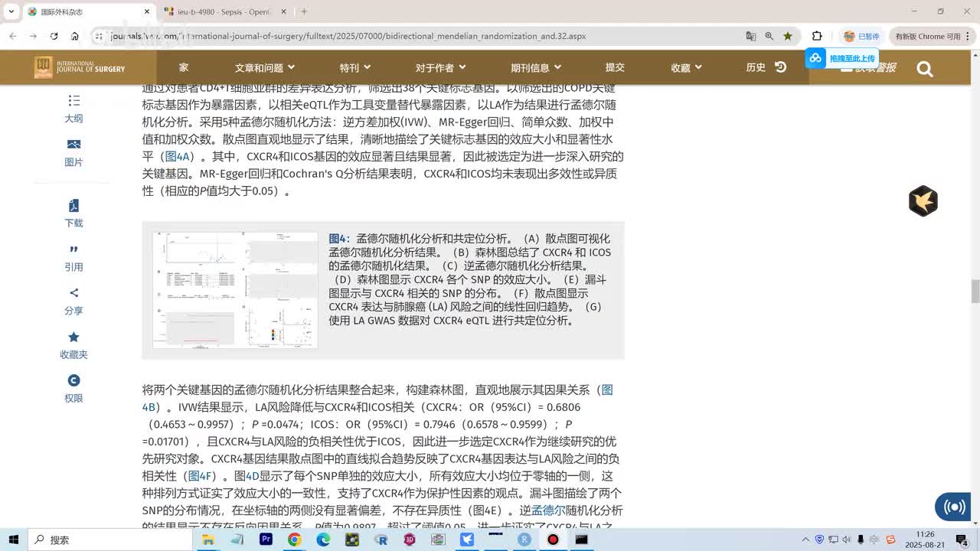Expand the 收藏 dropdown menu
This screenshot has height=551, width=980.
point(686,67)
